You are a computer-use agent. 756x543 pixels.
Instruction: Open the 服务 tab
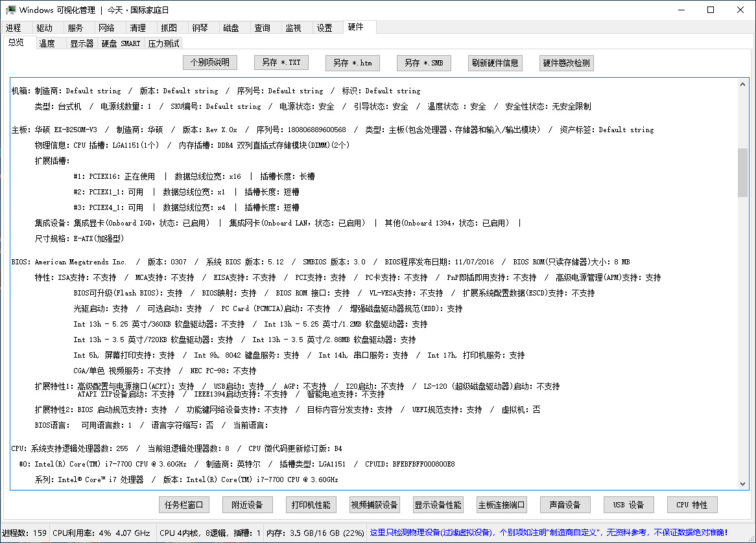pos(76,28)
